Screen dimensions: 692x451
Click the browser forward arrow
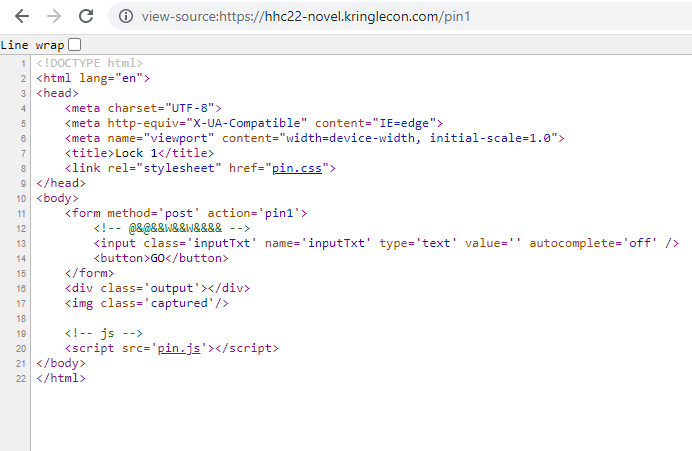pos(54,16)
